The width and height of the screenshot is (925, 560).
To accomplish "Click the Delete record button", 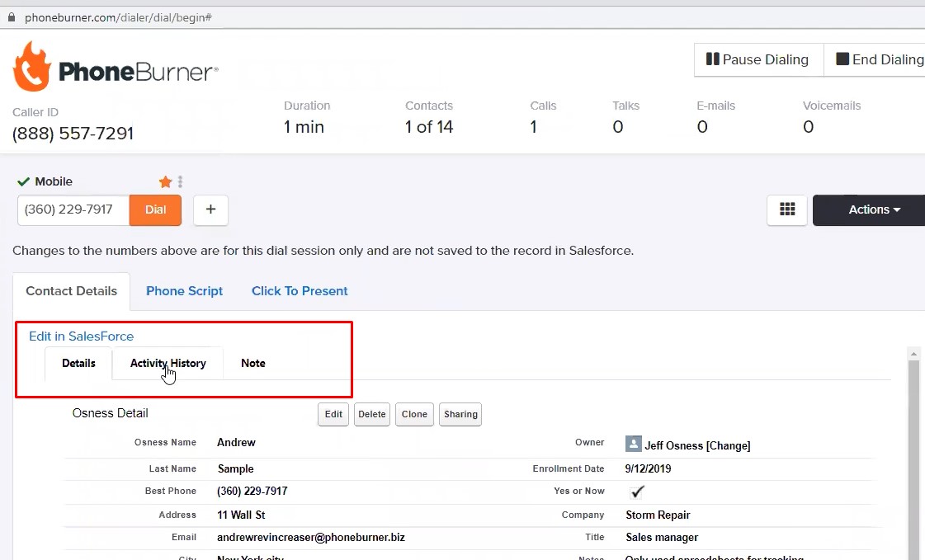I will point(371,414).
